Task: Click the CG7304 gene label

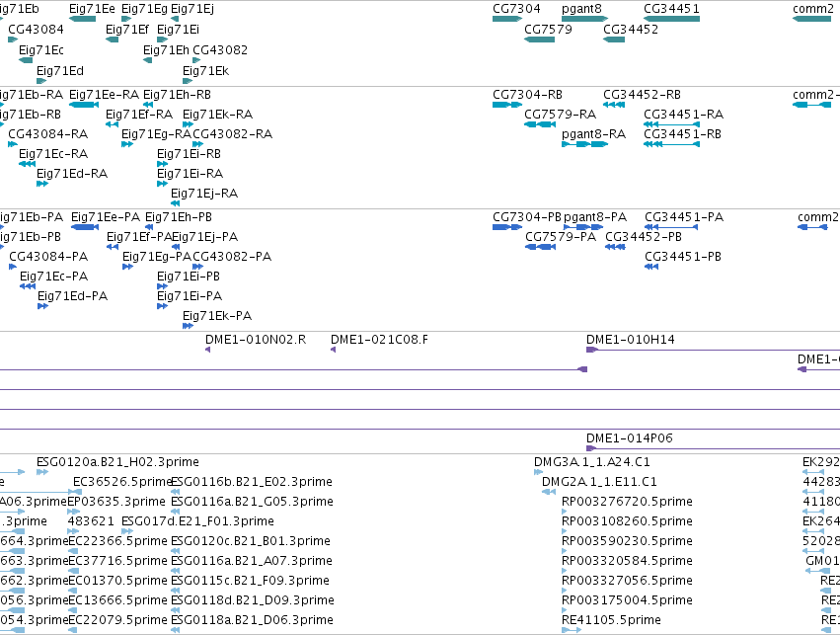Action: click(516, 9)
